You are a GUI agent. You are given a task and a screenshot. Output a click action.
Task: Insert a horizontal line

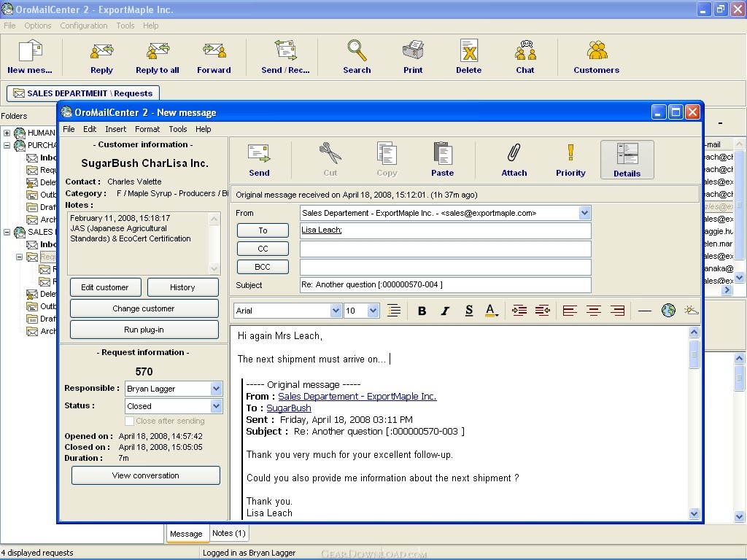[x=645, y=311]
